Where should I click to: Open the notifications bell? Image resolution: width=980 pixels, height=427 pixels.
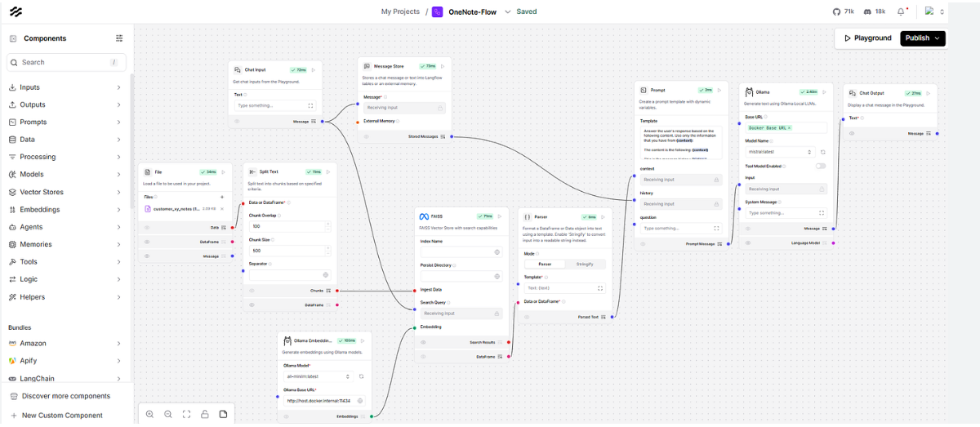point(902,11)
